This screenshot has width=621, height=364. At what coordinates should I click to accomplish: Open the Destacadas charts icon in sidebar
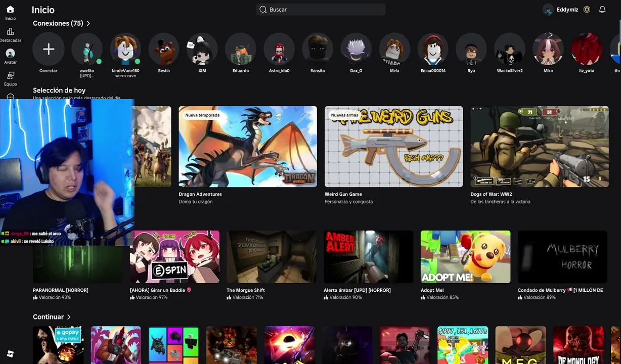10,31
